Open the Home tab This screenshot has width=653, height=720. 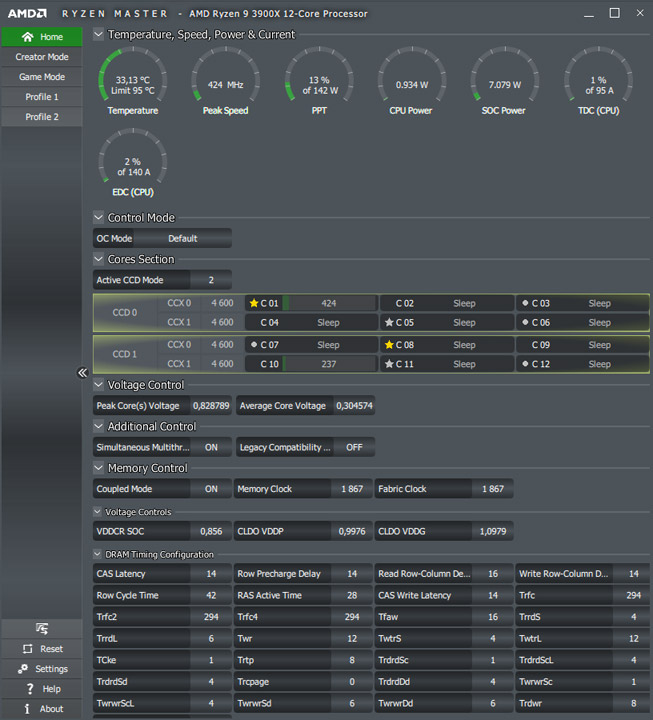[42, 37]
